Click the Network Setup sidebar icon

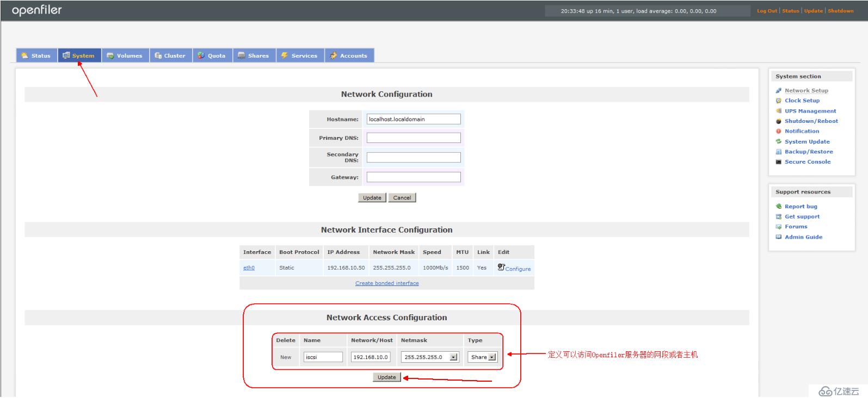tap(779, 91)
